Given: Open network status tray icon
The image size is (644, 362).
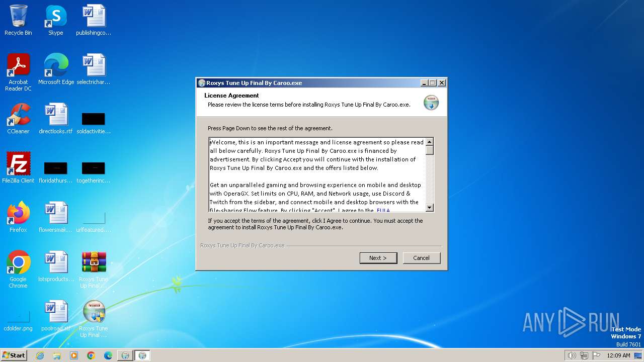Looking at the screenshot, I should pos(584,355).
